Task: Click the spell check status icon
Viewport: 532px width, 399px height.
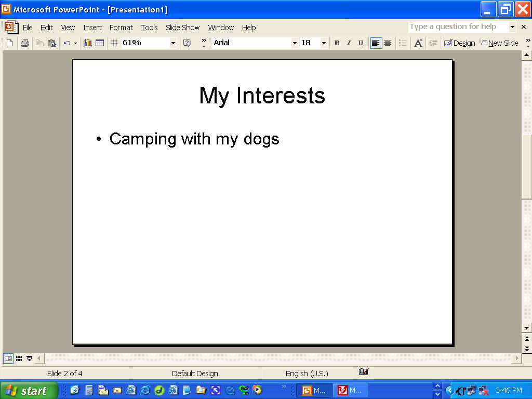Action: point(363,372)
